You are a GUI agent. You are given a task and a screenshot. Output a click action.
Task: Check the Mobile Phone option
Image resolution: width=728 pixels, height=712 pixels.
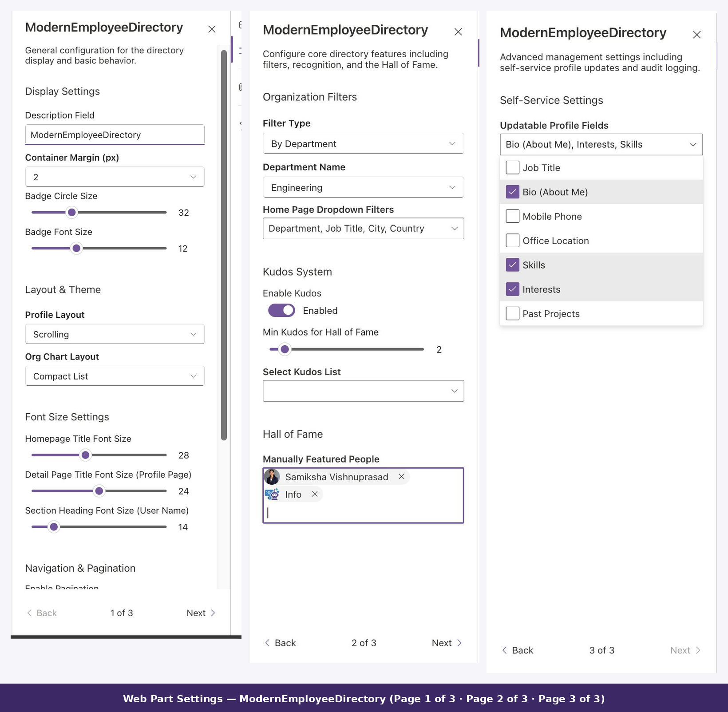[513, 216]
